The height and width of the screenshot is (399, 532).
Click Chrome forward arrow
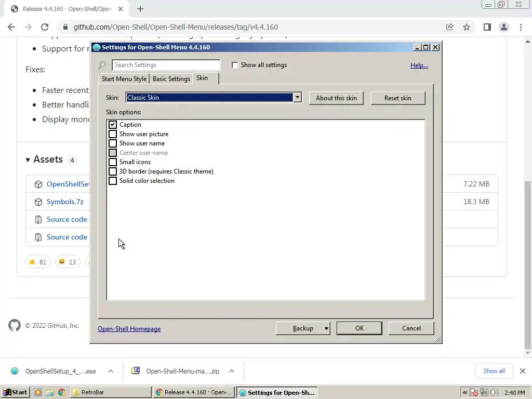28,27
